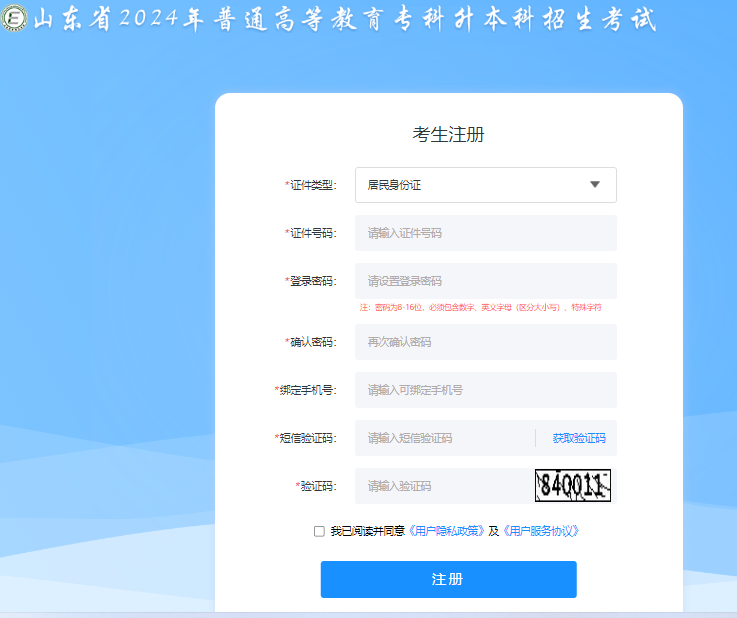This screenshot has height=618, width=737.
Task: Check the agreement checkbox for 我已阅读并同意
Action: (319, 531)
